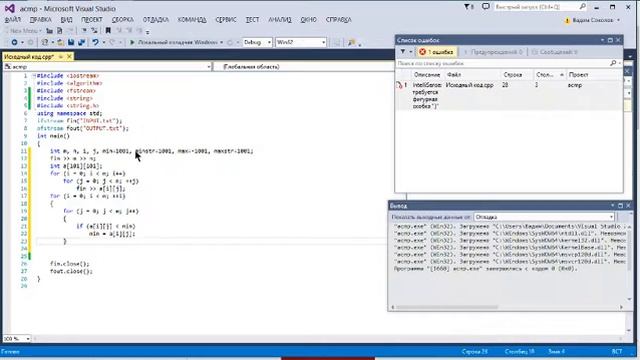Sort errors by Файл column
This screenshot has width=640, height=360.
[454, 75]
